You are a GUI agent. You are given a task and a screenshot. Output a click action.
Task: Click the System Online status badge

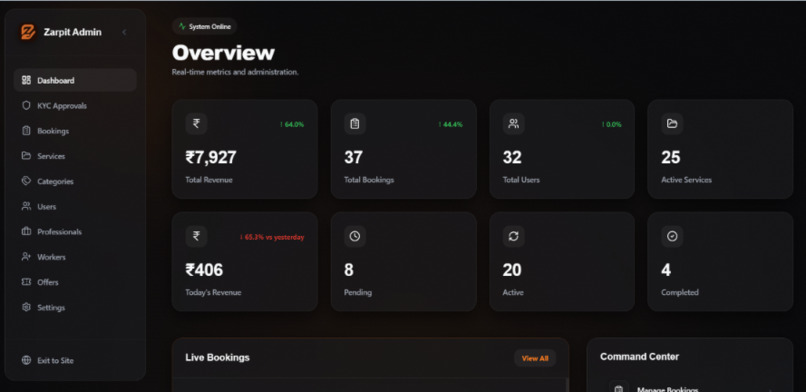pyautogui.click(x=205, y=26)
